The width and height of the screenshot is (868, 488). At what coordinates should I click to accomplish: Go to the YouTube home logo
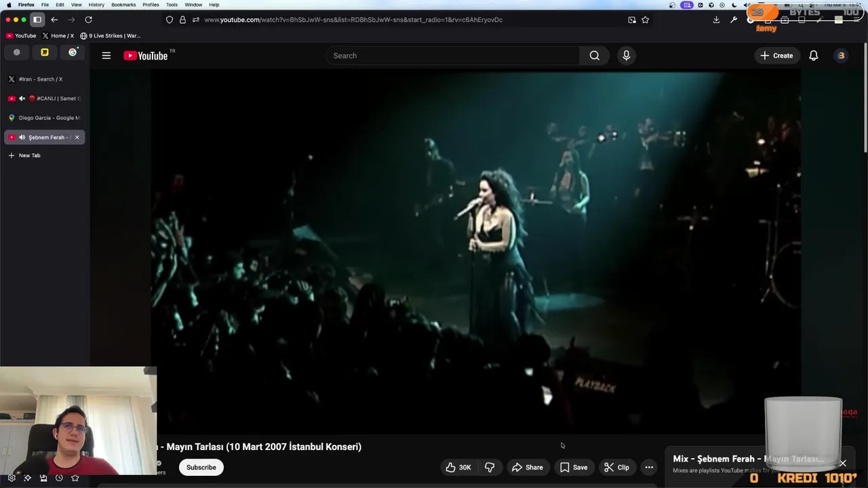(x=145, y=56)
